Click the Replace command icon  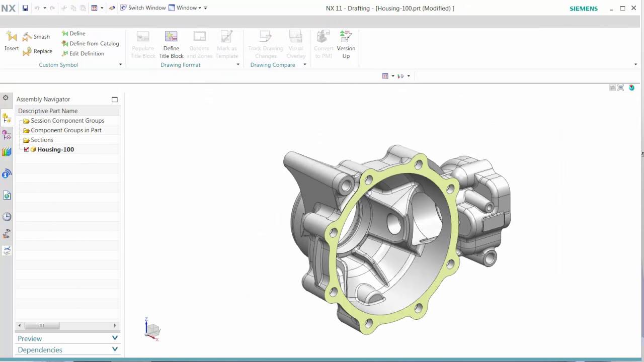[28, 51]
